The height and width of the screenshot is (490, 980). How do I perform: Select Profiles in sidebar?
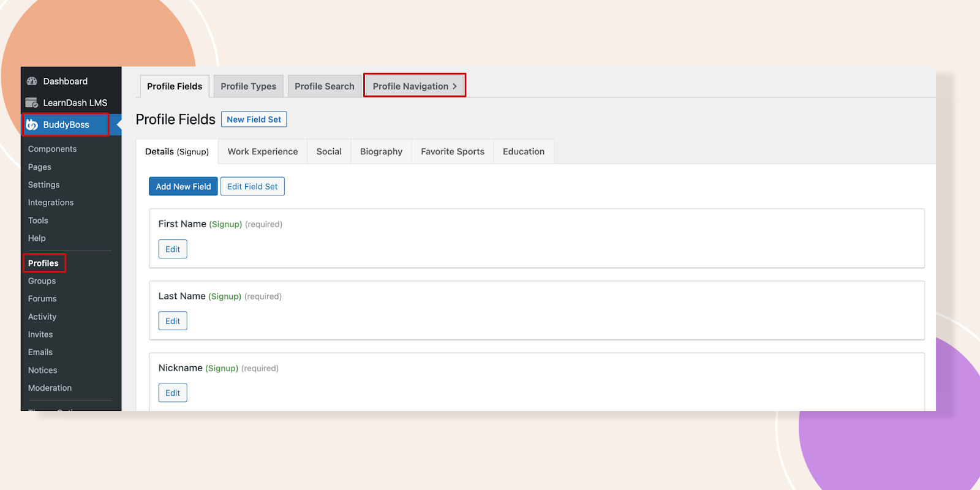click(x=43, y=263)
